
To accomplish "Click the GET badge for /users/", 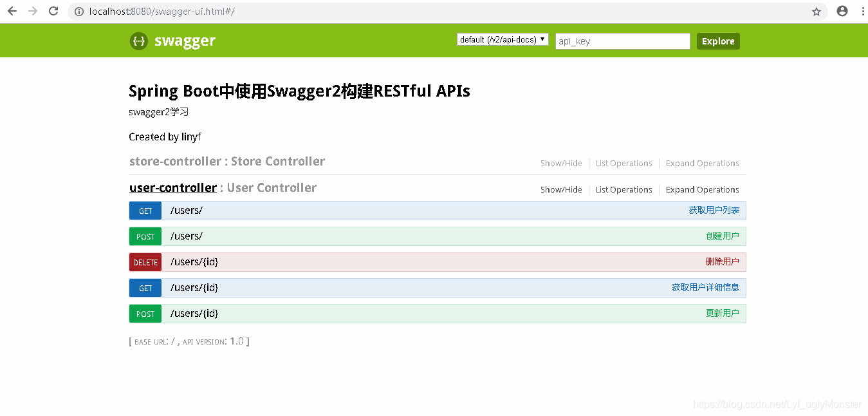I will pos(145,211).
